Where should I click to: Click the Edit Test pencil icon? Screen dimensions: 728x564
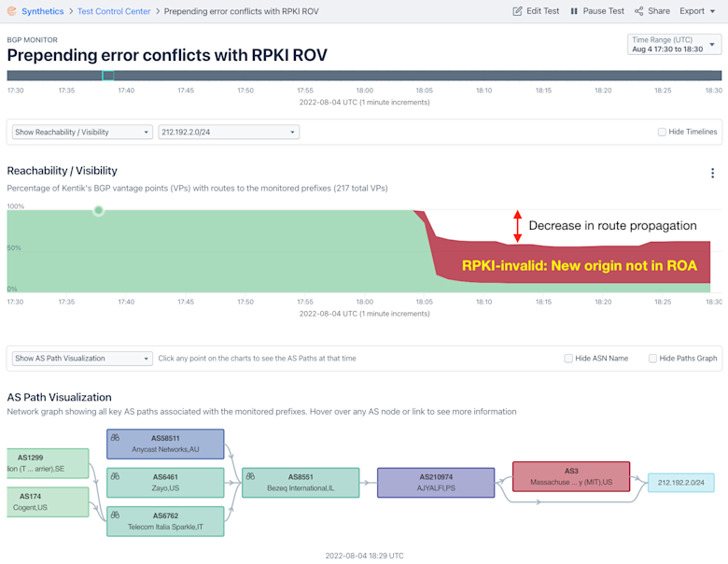(x=517, y=11)
